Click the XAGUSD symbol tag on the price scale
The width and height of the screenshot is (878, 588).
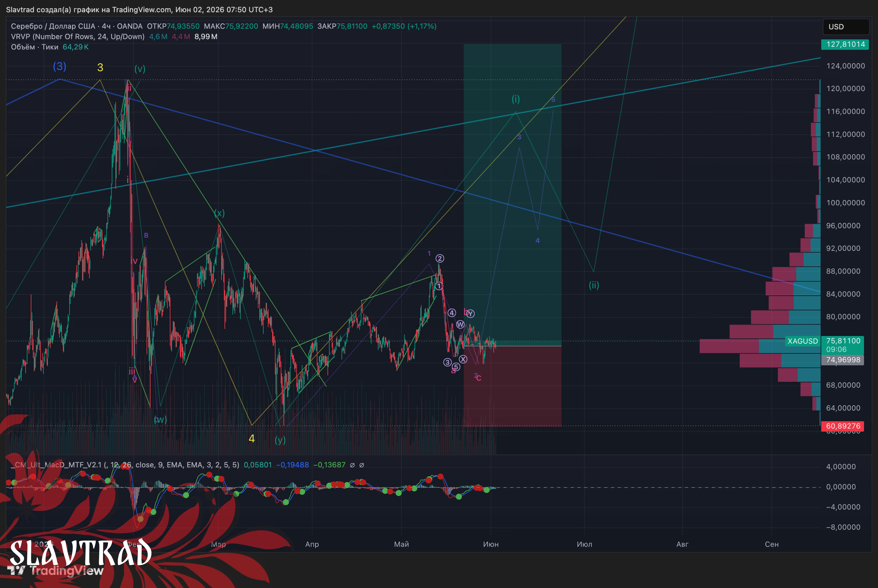click(803, 341)
